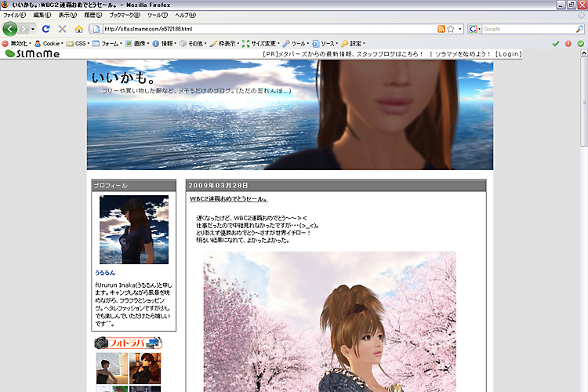Open the 編集 menu
The width and height of the screenshot is (588, 392).
[42, 16]
